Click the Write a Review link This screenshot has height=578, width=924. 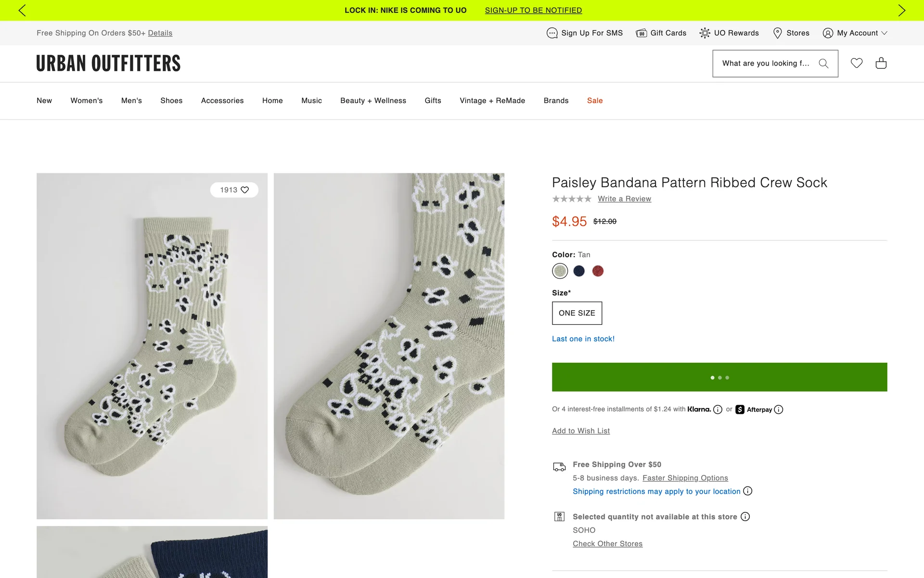point(624,199)
